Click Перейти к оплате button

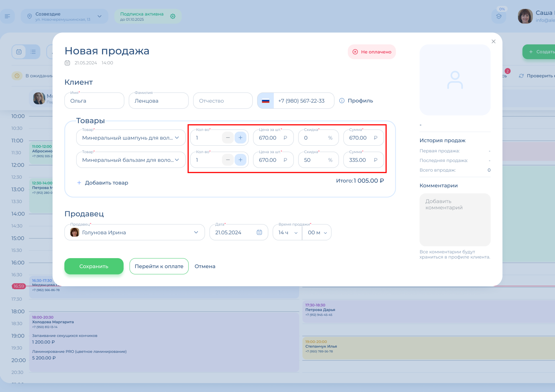click(x=159, y=266)
